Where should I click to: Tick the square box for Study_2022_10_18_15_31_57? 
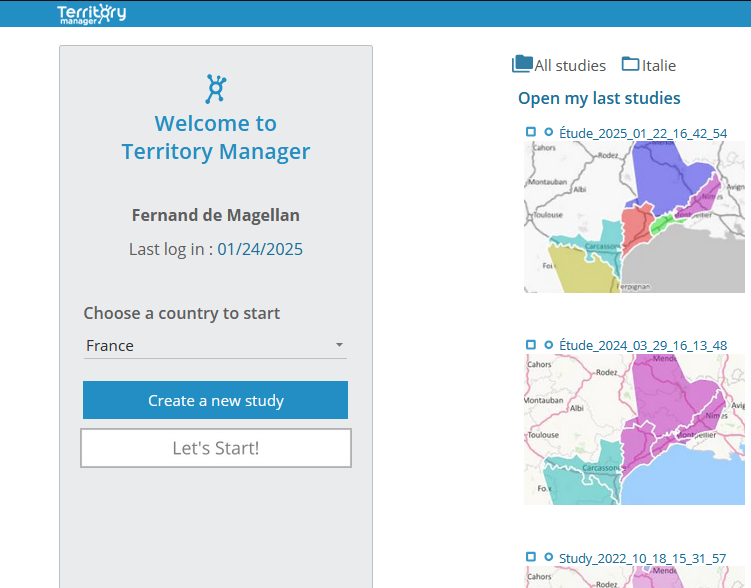(x=531, y=557)
